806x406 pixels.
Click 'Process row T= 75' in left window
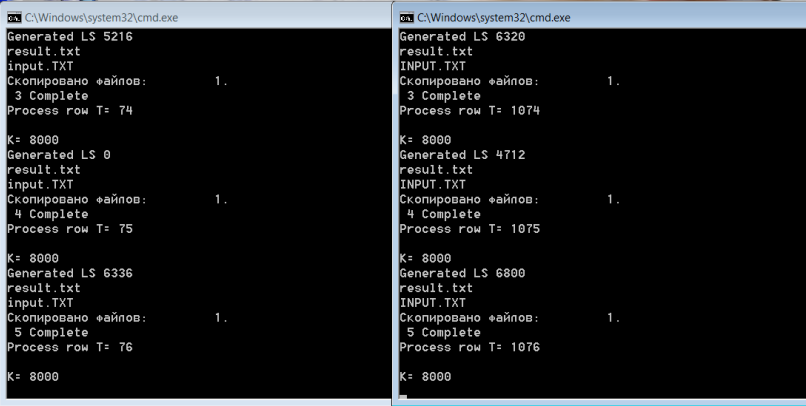(x=70, y=229)
